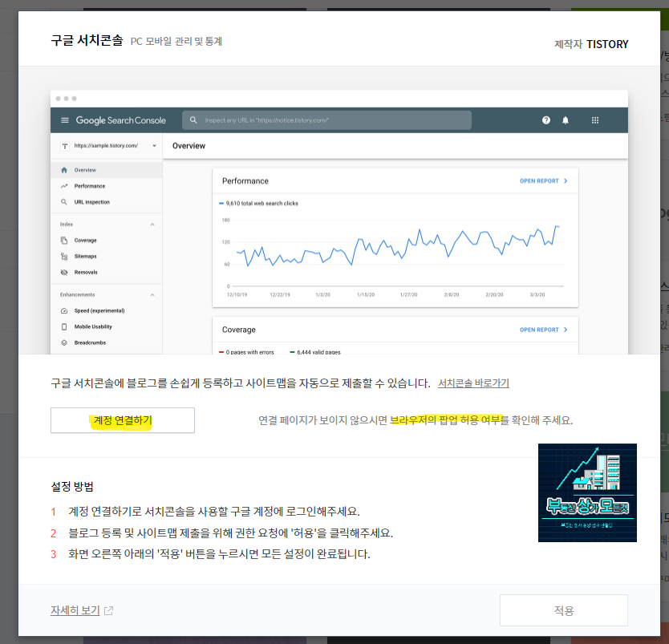Click the 부동산 상가 모든것 thumbnail image
The width and height of the screenshot is (669, 644).
click(x=587, y=492)
